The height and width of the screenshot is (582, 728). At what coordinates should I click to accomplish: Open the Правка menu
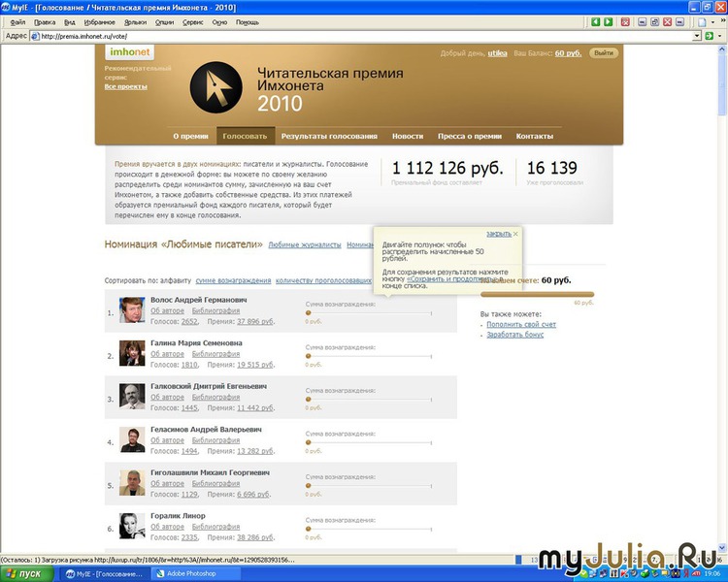click(45, 22)
